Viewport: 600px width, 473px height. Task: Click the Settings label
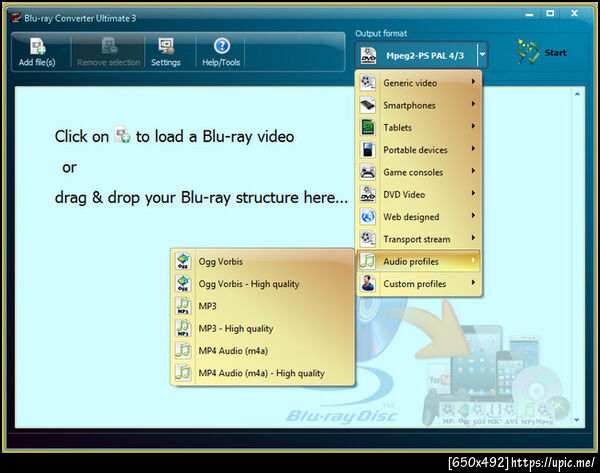166,62
